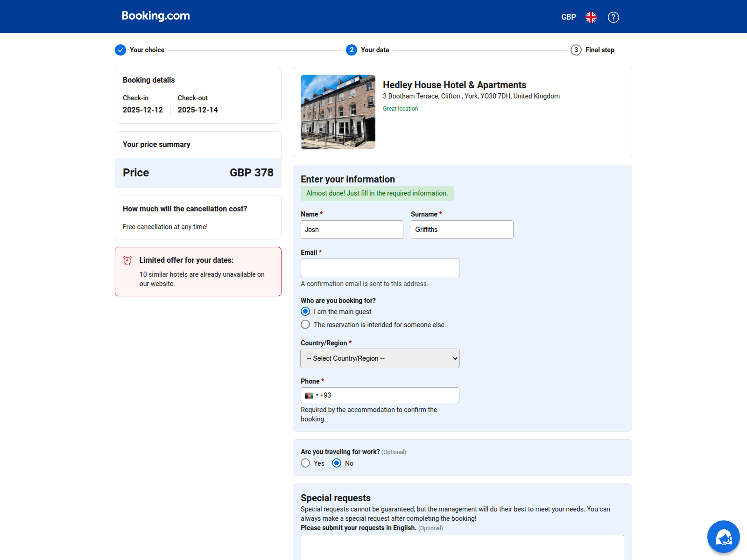Open the help question mark icon

pos(613,17)
